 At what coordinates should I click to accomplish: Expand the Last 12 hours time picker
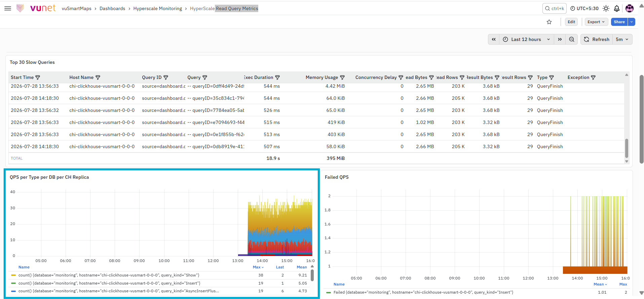click(x=527, y=39)
